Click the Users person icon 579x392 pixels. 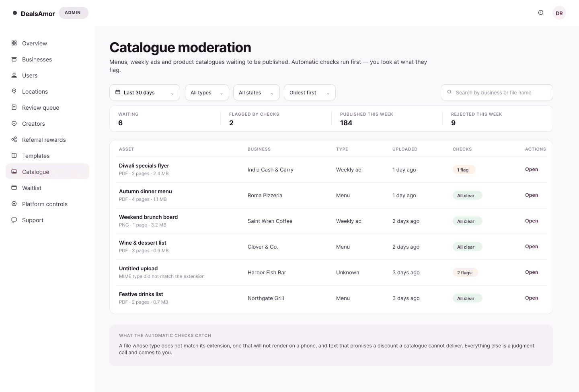14,75
